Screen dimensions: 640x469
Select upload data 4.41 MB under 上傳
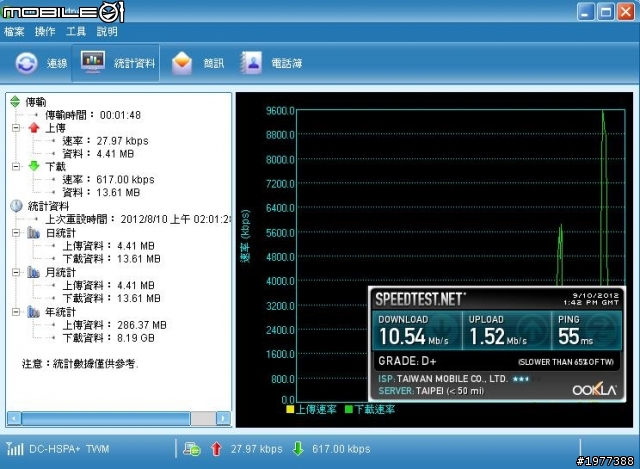pyautogui.click(x=98, y=154)
